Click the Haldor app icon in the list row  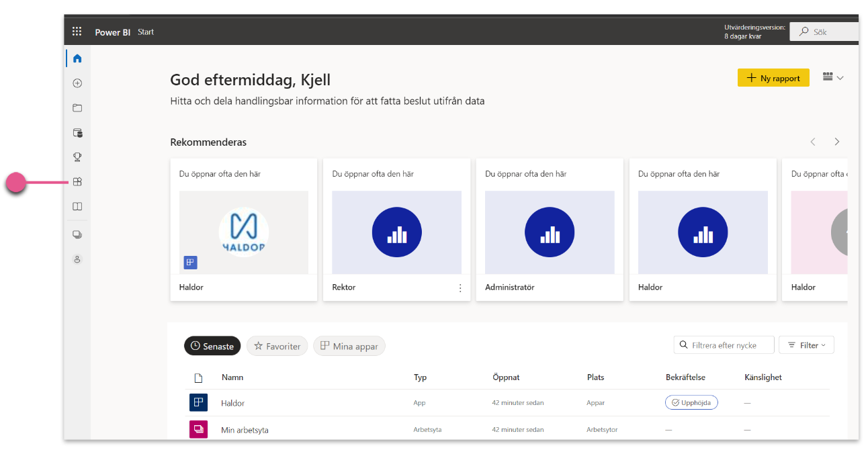click(198, 402)
